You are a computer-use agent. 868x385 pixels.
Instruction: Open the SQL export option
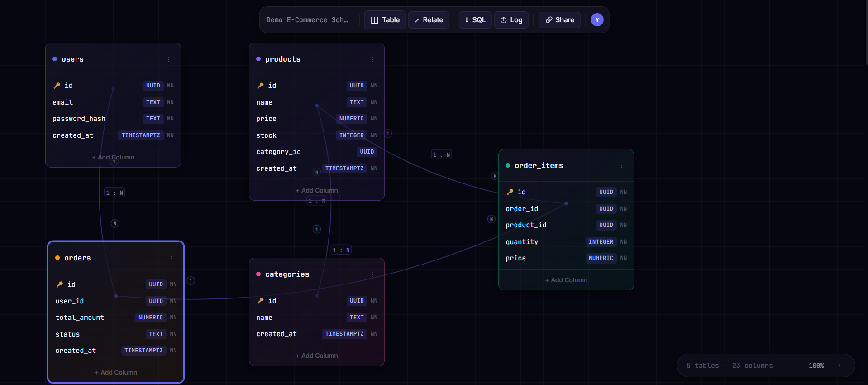[475, 20]
